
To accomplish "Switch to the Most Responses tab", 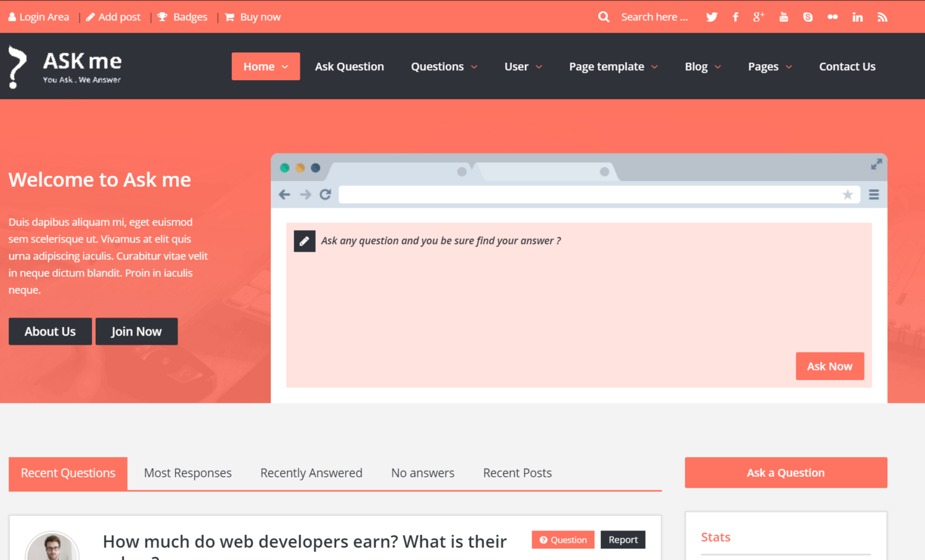I will pos(187,472).
